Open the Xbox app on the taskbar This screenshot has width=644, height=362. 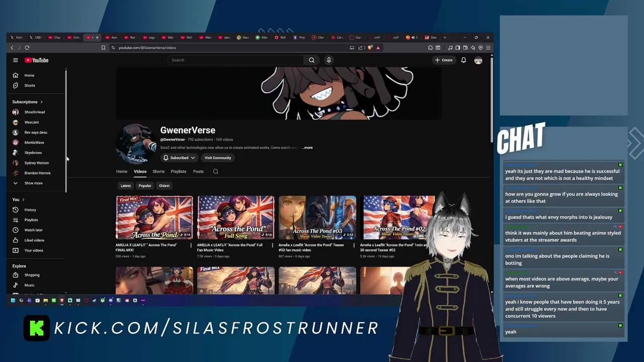coord(102,301)
